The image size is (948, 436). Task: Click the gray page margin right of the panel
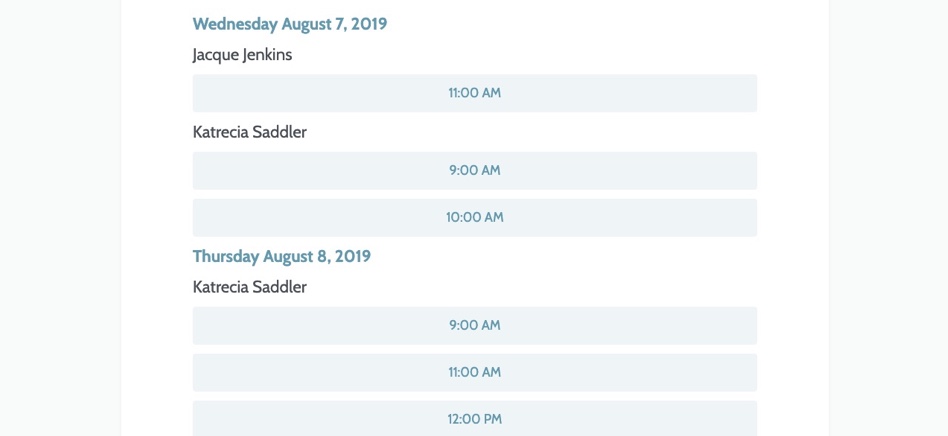[x=888, y=218]
